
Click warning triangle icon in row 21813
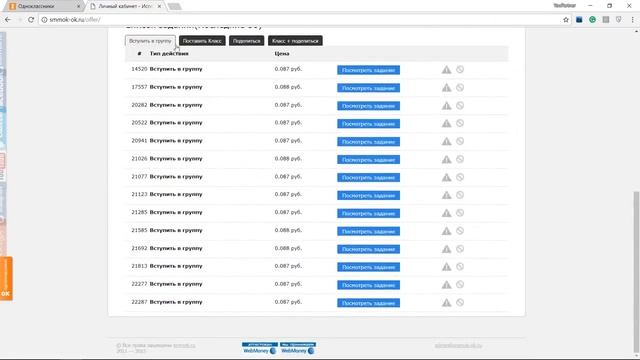tap(447, 267)
